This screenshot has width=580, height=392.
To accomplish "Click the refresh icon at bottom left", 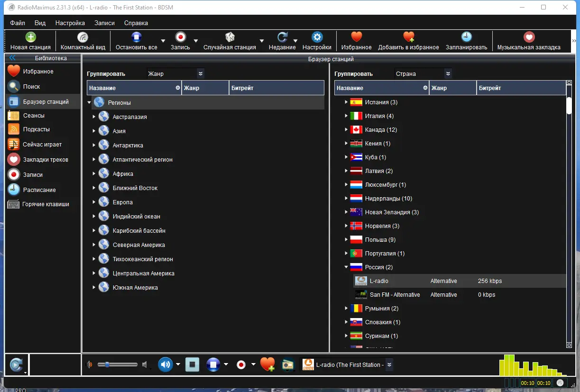I will click(16, 365).
